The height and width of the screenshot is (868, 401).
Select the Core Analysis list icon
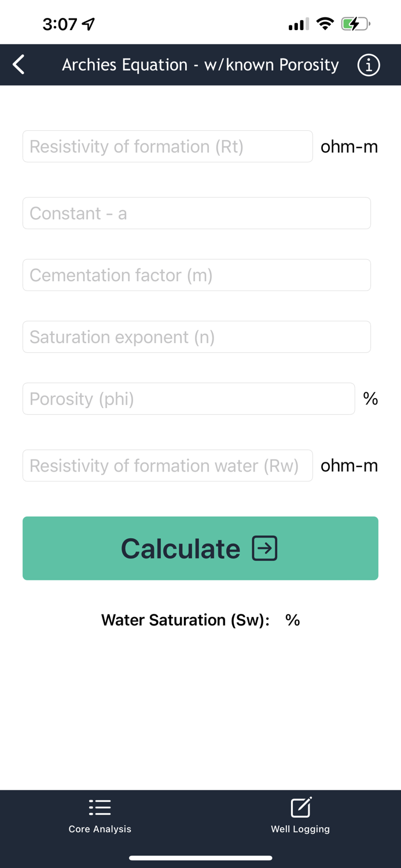[100, 807]
